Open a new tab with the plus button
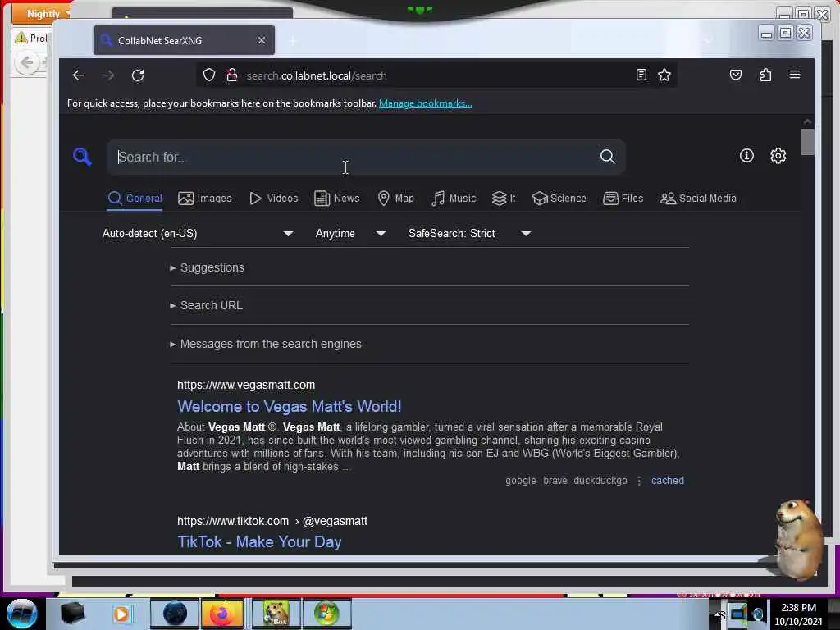Image resolution: width=840 pixels, height=630 pixels. (x=293, y=41)
